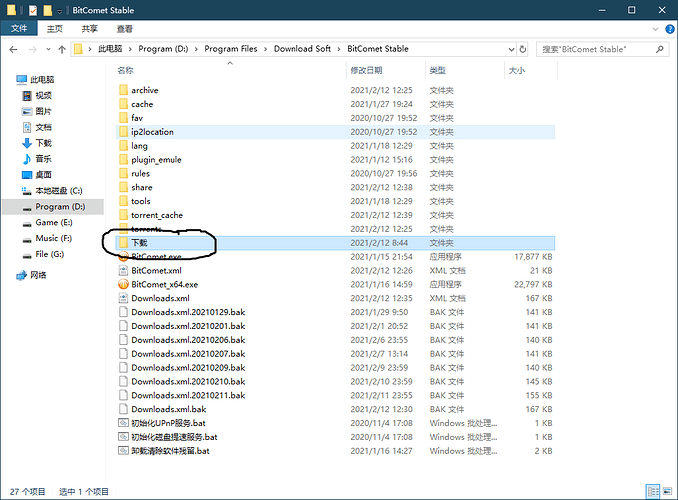Click Download Soft in the breadcrumb path
Screen dimensions: 678x500
[x=304, y=48]
